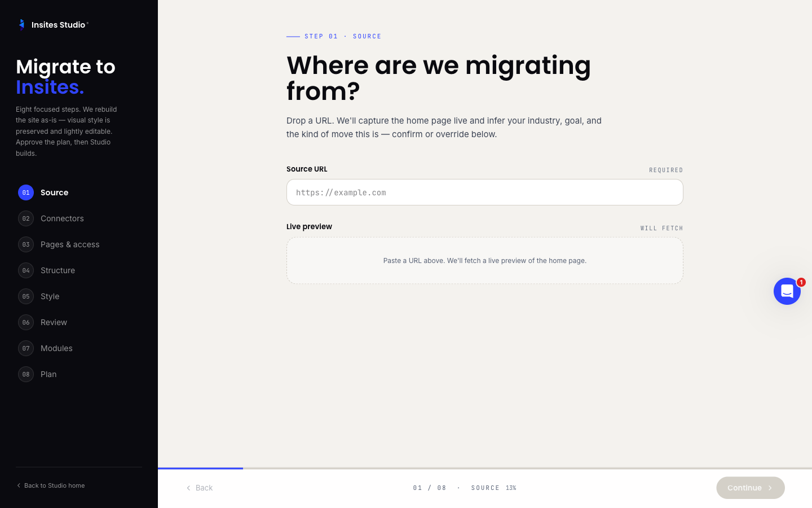Click step 05 number badge
Viewport: 812px width, 508px height.
point(26,296)
